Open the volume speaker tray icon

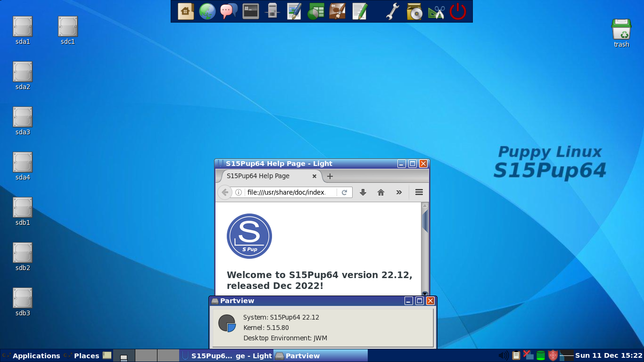[504, 356]
